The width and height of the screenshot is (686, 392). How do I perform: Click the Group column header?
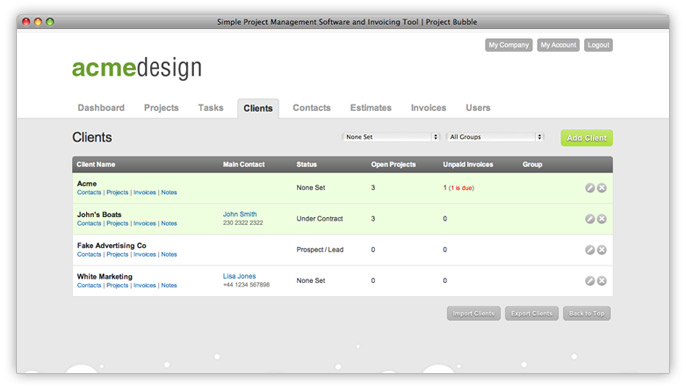(x=532, y=164)
